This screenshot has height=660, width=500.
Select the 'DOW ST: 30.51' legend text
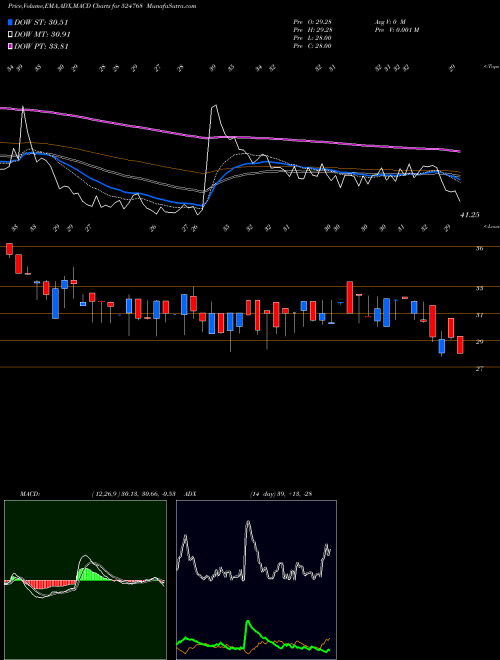(41, 22)
